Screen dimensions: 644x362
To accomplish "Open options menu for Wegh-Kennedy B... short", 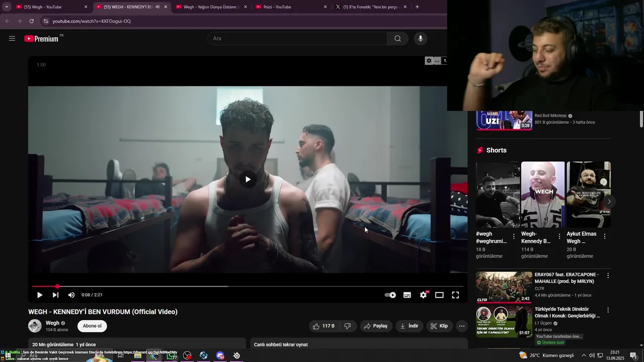I will click(x=559, y=236).
